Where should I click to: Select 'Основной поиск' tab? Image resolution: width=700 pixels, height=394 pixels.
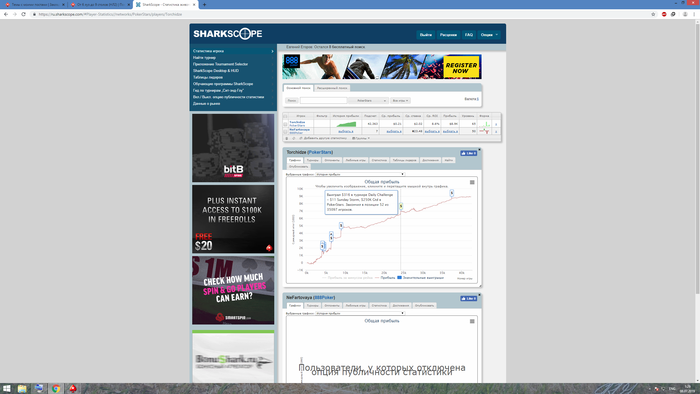tap(298, 88)
